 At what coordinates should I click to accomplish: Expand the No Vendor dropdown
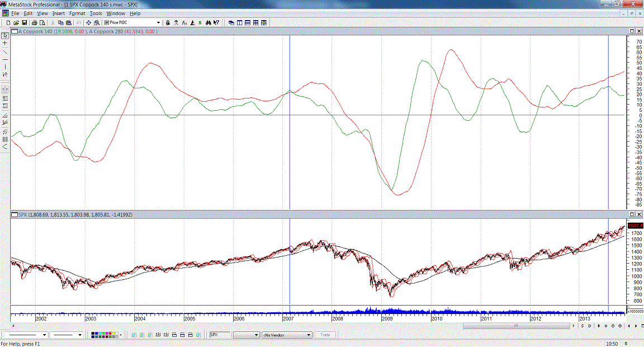coord(309,335)
